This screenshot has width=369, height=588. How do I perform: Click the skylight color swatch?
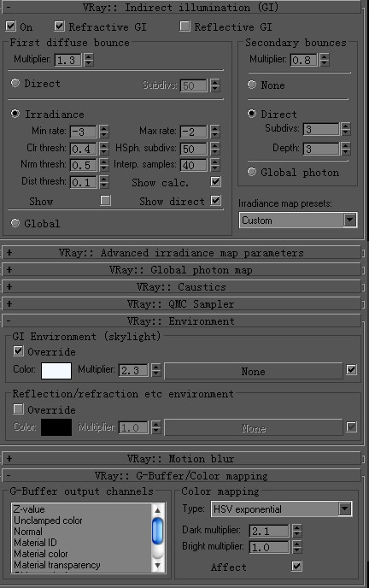coord(56,371)
